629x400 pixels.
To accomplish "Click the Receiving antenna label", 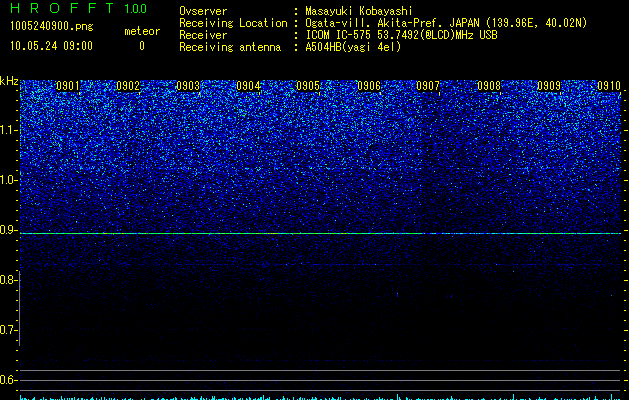I will (x=230, y=47).
